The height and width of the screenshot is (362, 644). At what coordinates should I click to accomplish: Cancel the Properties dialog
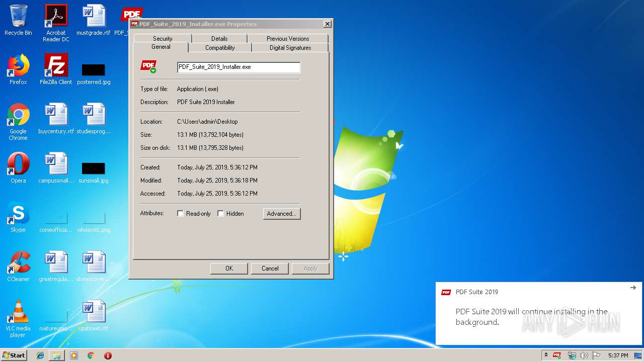point(270,268)
